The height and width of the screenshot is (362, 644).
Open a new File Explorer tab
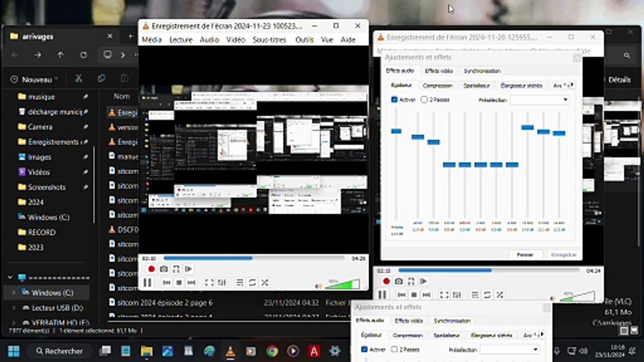pyautogui.click(x=130, y=36)
